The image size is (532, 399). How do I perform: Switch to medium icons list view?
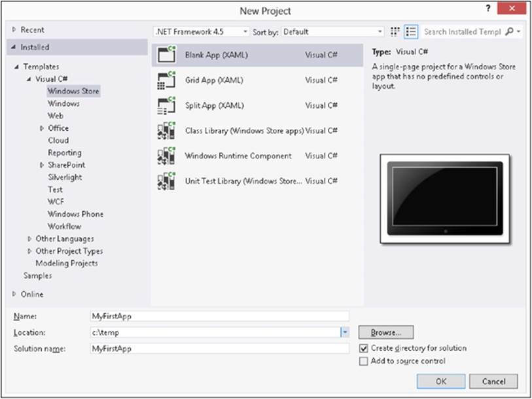tap(411, 31)
